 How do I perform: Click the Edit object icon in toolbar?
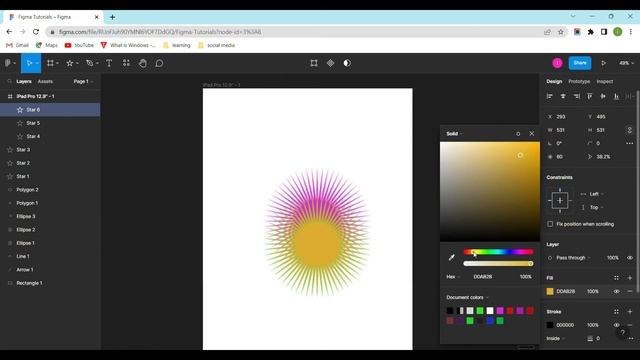(314, 63)
